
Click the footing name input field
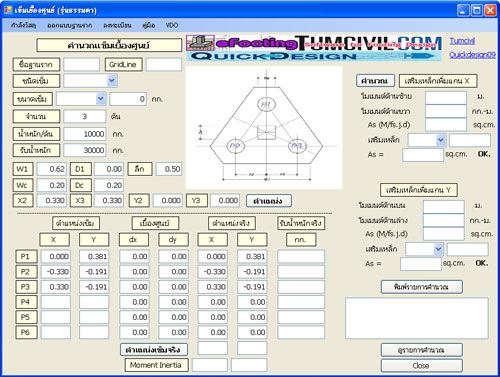(x=82, y=64)
